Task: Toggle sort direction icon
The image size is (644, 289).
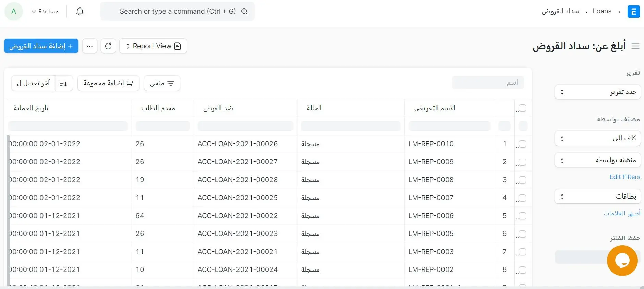Action: (63, 83)
